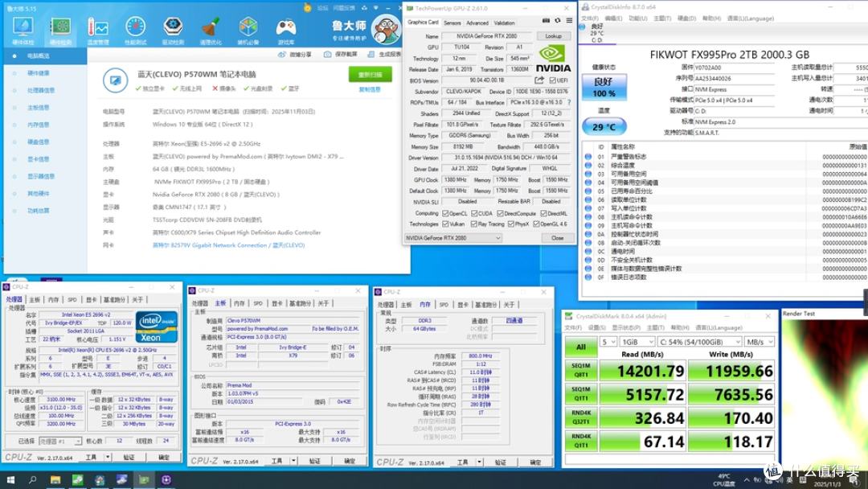Click 生成报表 generate report icon

tap(371, 54)
